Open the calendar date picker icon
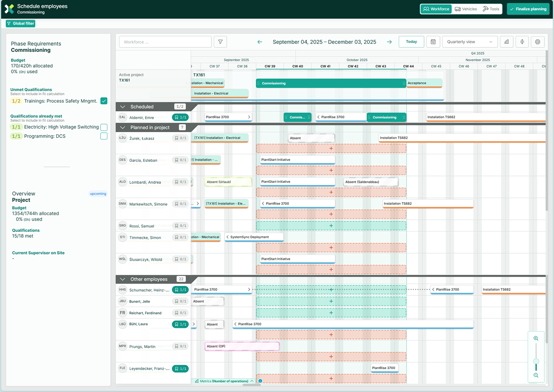This screenshot has height=392, width=554. coord(433,42)
